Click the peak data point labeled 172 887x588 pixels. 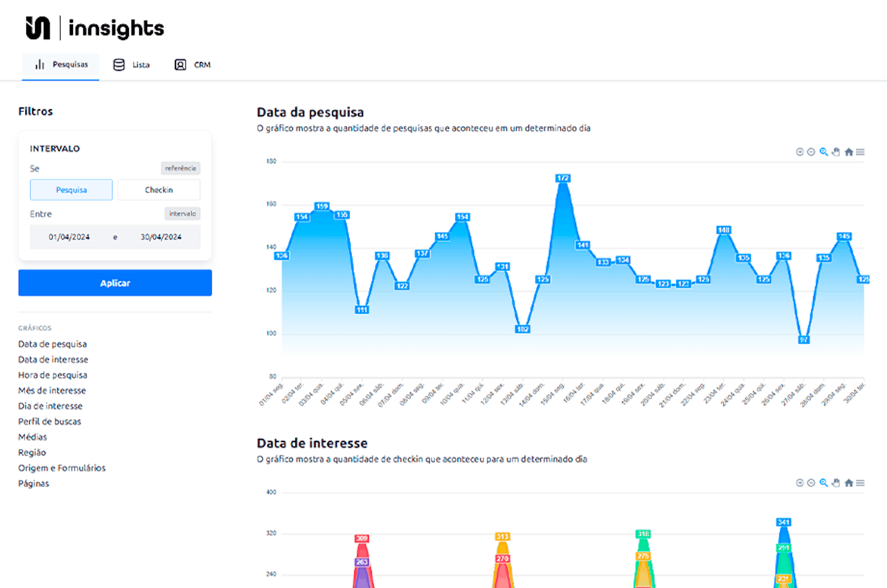(x=563, y=177)
